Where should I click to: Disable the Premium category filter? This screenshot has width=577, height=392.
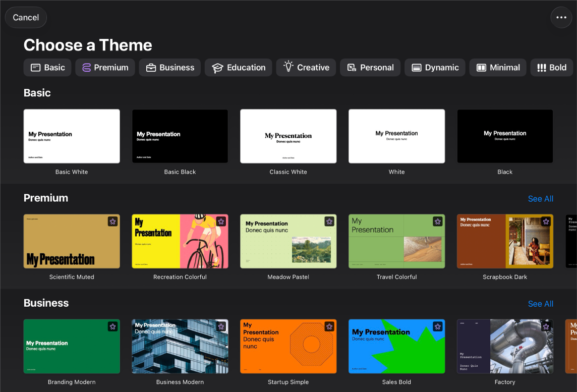click(x=105, y=67)
